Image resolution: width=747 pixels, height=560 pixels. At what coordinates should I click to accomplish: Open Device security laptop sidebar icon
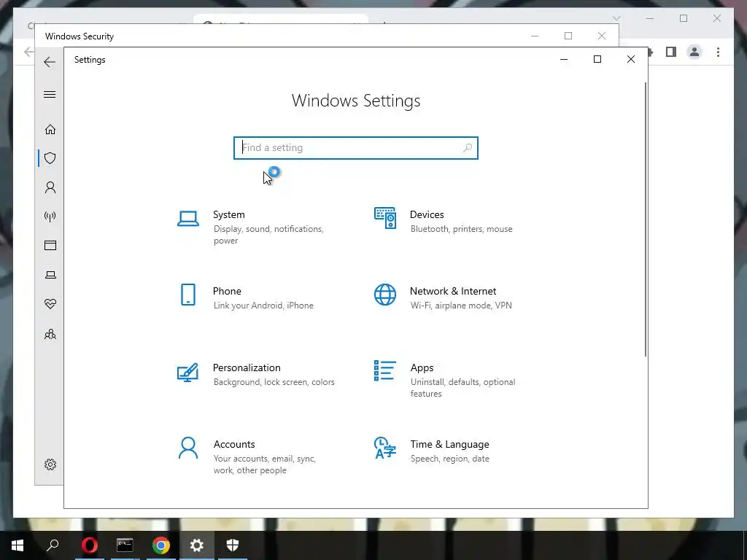click(50, 275)
